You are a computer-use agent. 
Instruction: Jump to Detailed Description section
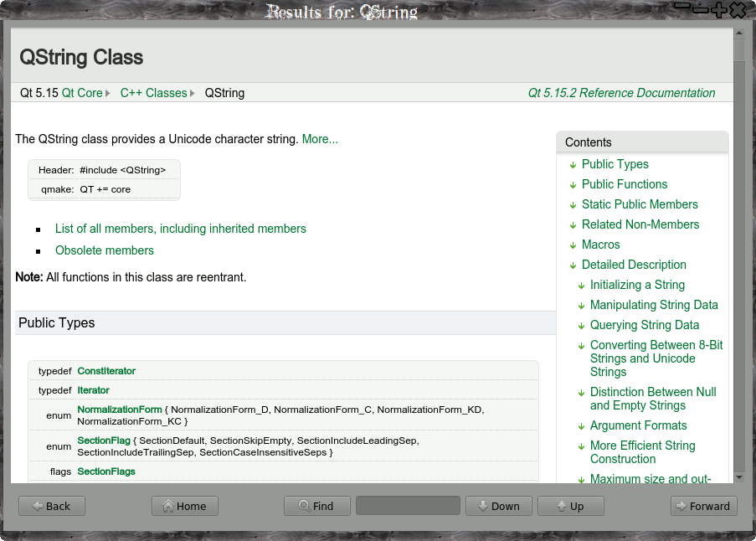pos(634,265)
